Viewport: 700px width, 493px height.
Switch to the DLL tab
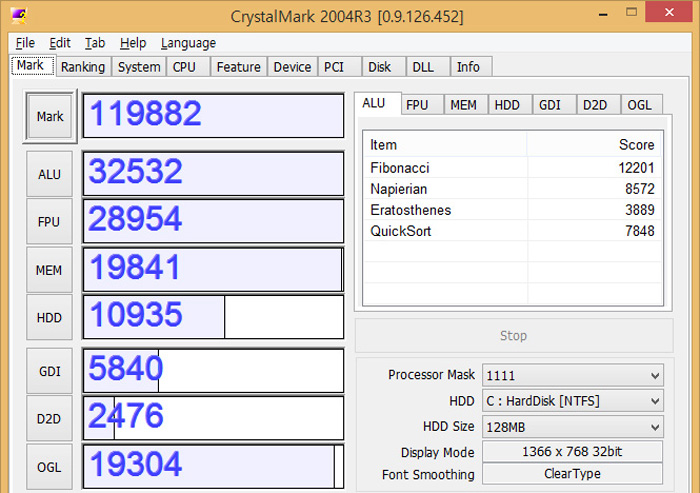pos(428,67)
